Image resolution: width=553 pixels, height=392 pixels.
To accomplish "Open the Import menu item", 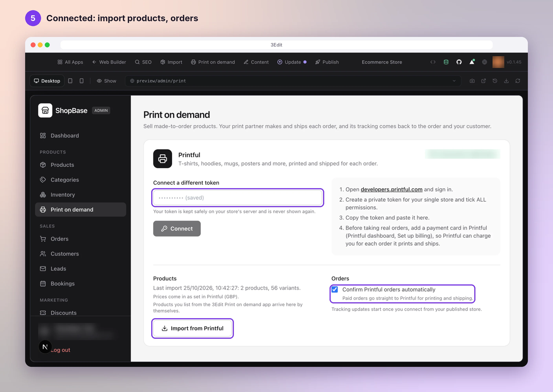I will (171, 62).
